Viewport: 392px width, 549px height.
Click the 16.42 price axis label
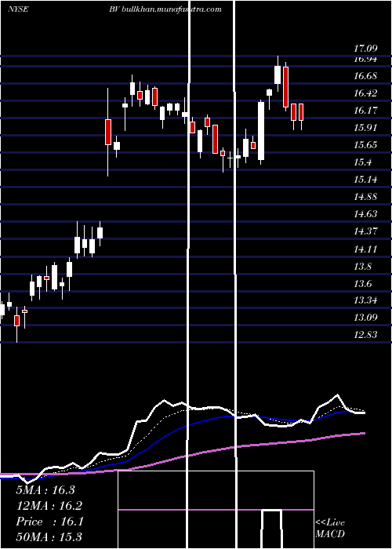(365, 93)
